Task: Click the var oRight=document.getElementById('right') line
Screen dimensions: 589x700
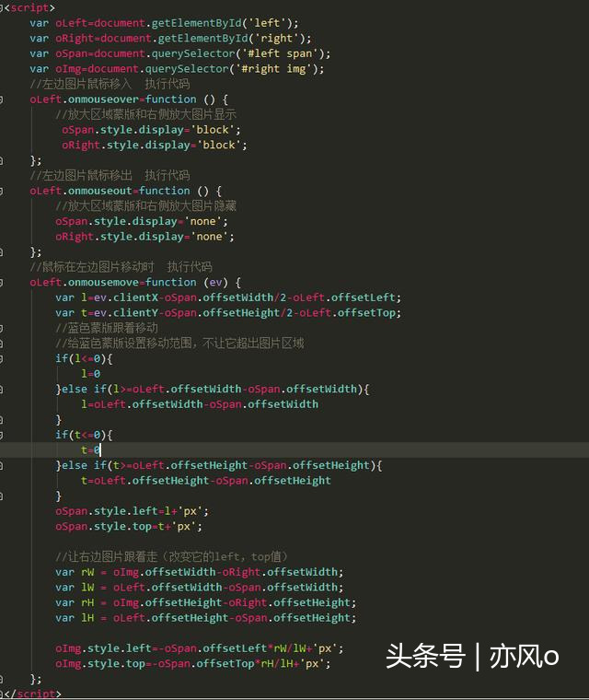Action: (x=170, y=39)
